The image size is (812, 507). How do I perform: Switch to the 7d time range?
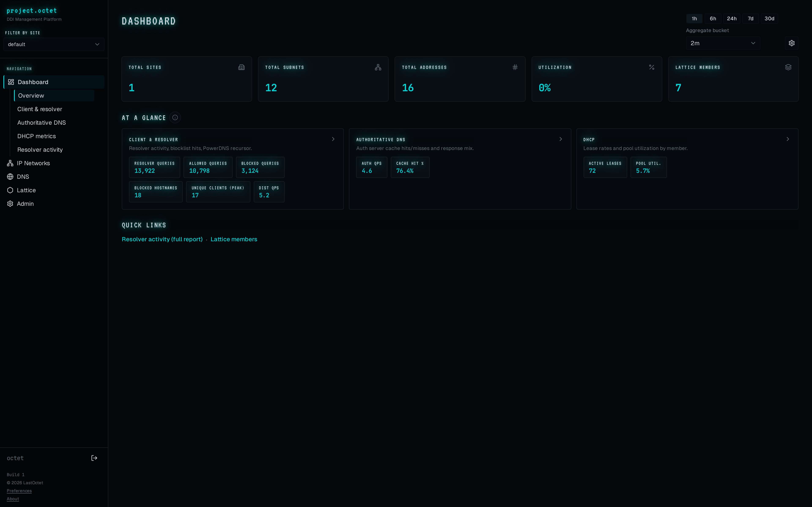click(751, 18)
